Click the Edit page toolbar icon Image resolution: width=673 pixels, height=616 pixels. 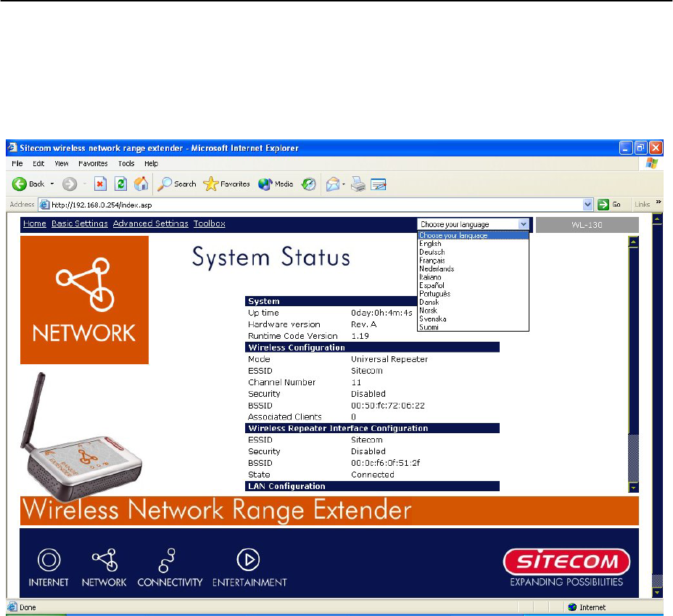(379, 184)
